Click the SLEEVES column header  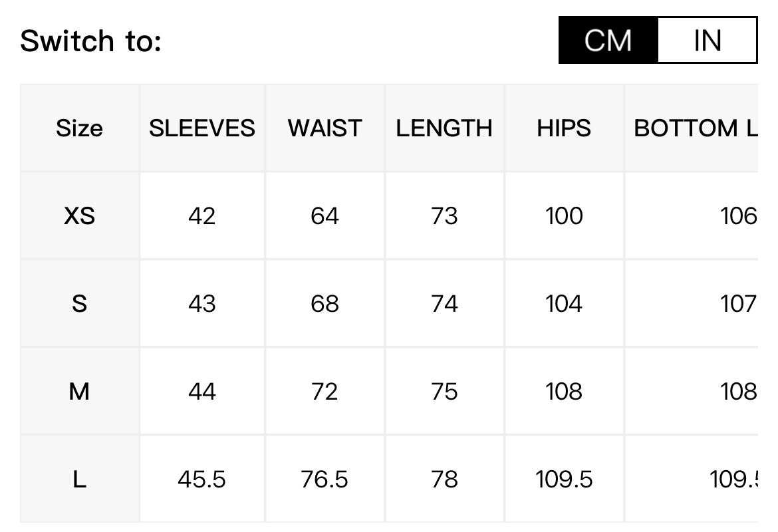202,128
